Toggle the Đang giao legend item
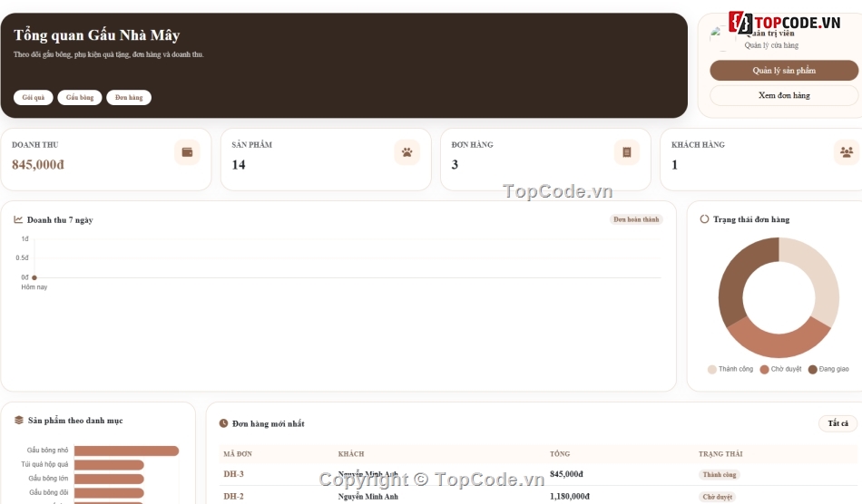 (828, 369)
